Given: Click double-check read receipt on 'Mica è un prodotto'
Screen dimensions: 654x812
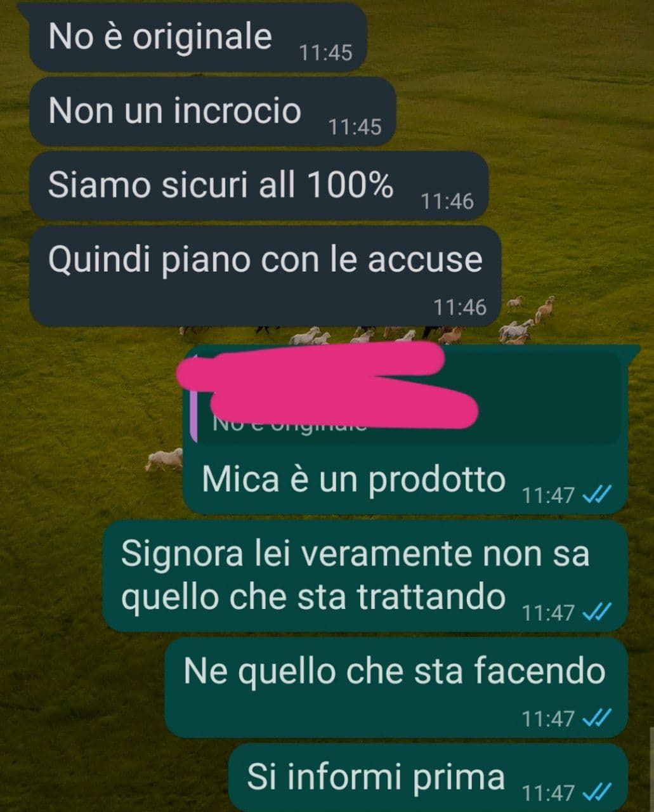Looking at the screenshot, I should click(x=596, y=494).
